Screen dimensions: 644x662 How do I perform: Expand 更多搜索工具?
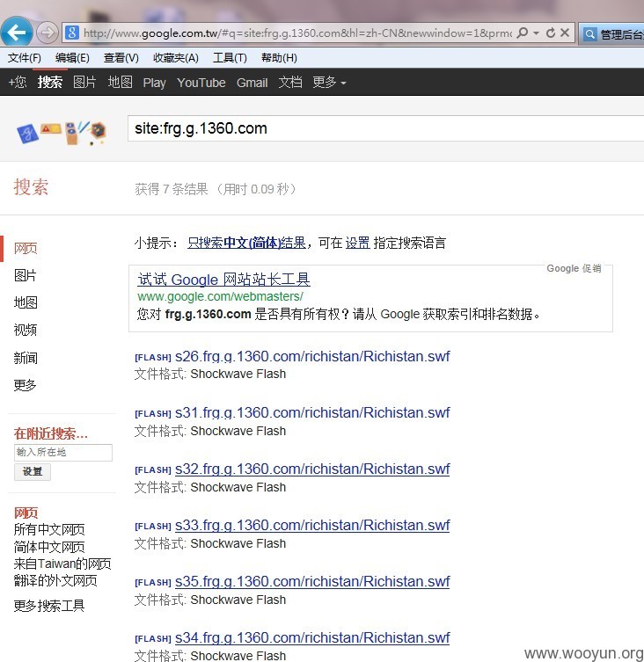tap(49, 606)
